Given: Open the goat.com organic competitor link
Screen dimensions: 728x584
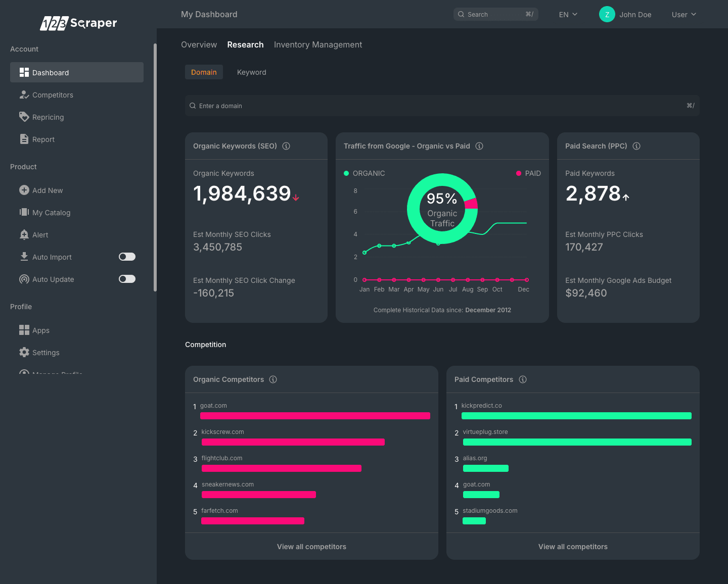Looking at the screenshot, I should 213,405.
